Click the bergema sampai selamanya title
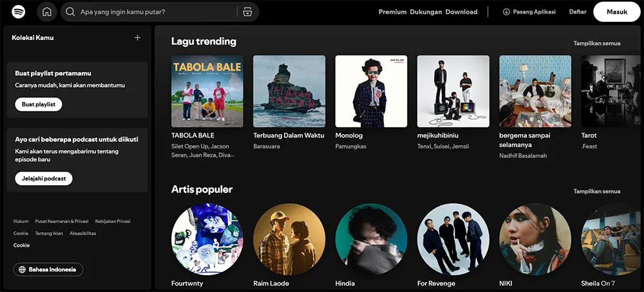Viewport: 644px width, 292px height. [x=525, y=141]
